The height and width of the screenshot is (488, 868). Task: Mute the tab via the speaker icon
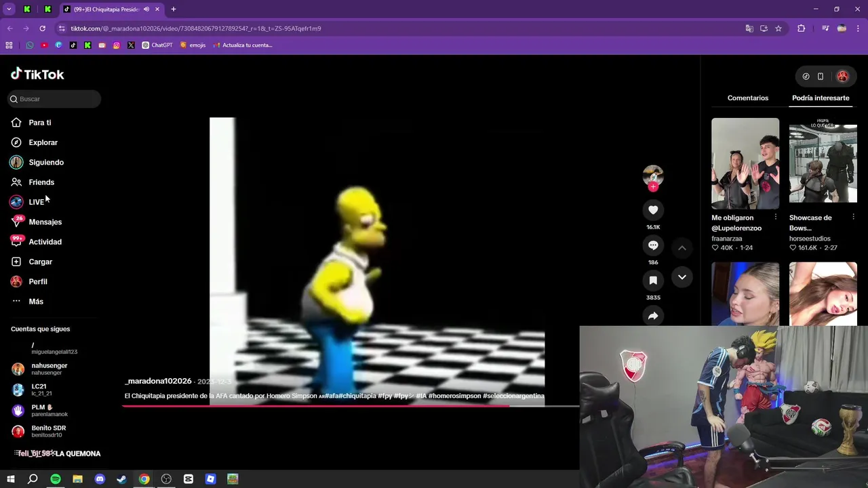pyautogui.click(x=146, y=9)
